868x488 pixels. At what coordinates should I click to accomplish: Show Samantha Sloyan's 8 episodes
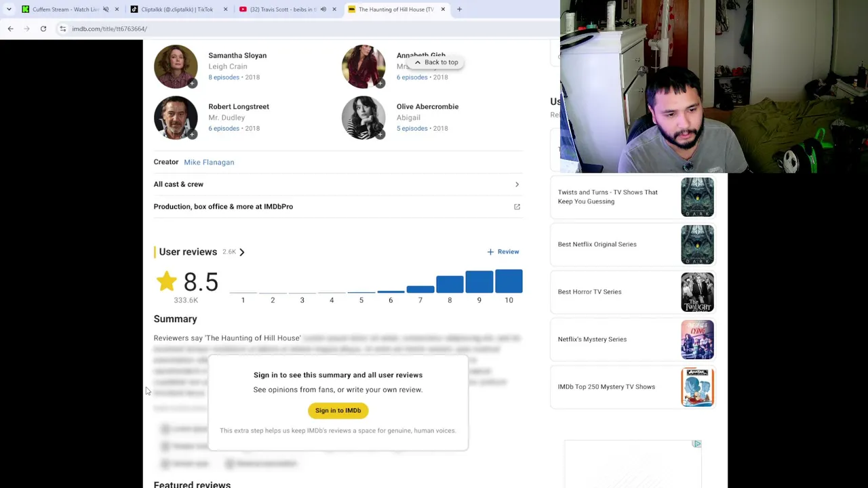point(224,77)
